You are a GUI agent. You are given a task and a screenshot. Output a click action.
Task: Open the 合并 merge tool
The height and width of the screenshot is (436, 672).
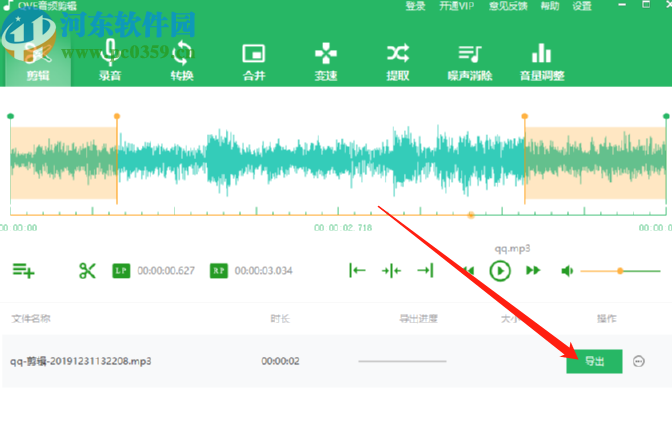click(x=254, y=61)
